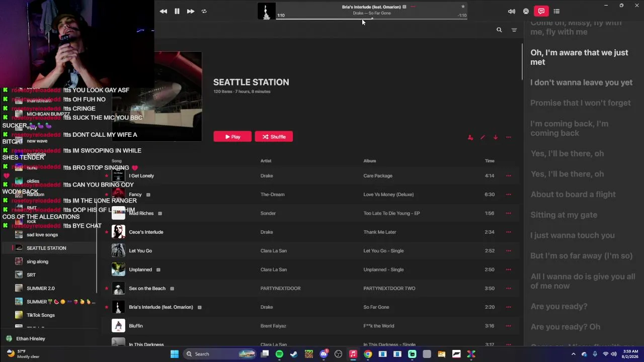The width and height of the screenshot is (644, 362).
Task: Open more options for Unplanned
Action: (509, 269)
